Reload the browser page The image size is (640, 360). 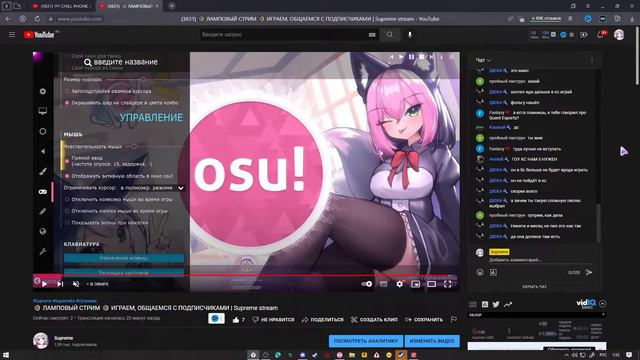(37, 19)
